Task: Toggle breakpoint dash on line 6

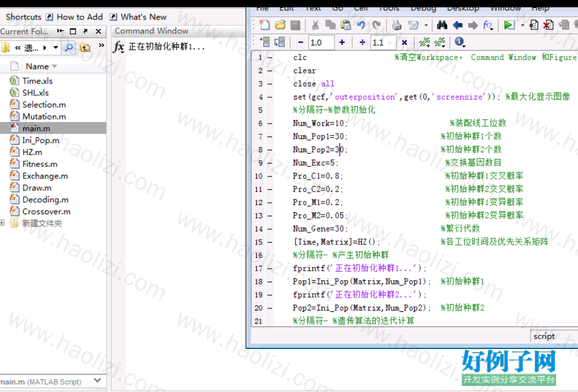Action: (x=270, y=123)
